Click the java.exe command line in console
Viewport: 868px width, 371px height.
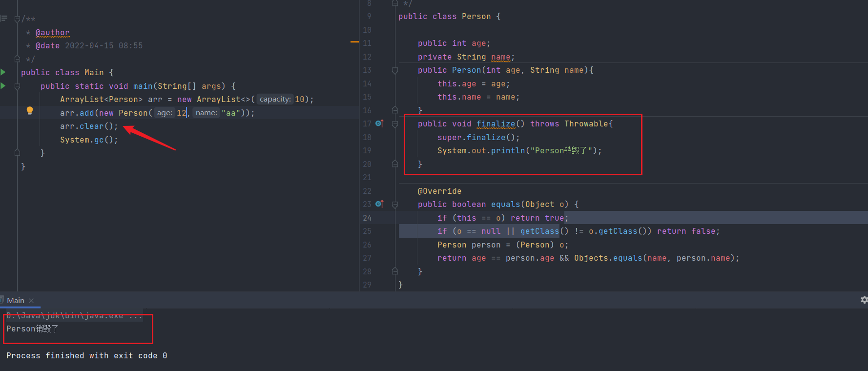click(74, 316)
